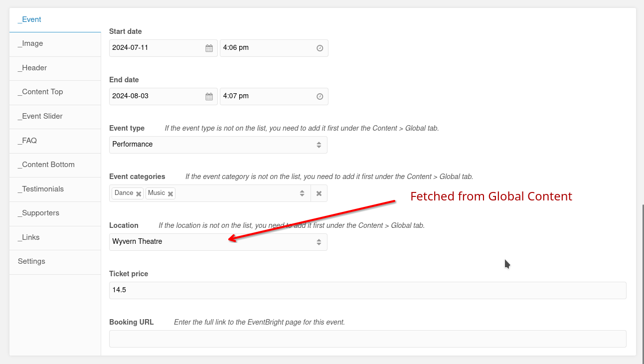Clear all event categories with X button
The image size is (644, 364).
(319, 193)
